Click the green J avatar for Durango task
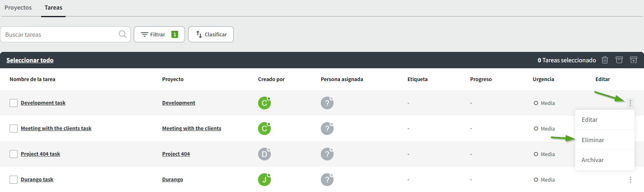 pos(264,180)
